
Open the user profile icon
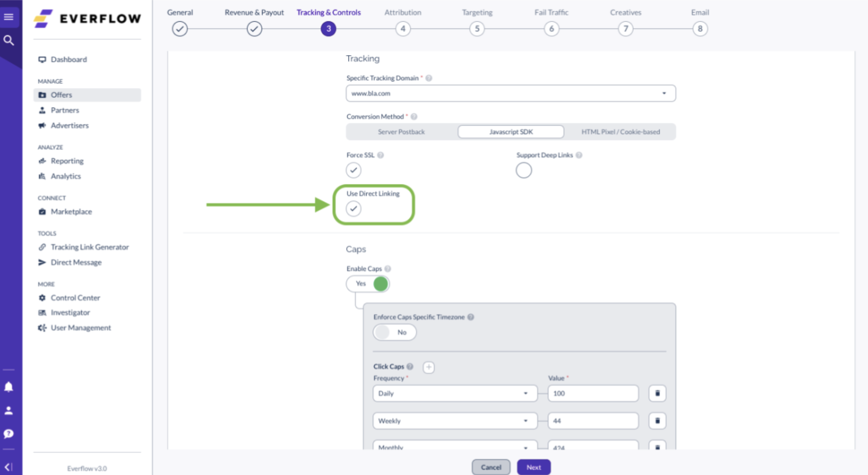pyautogui.click(x=8, y=410)
